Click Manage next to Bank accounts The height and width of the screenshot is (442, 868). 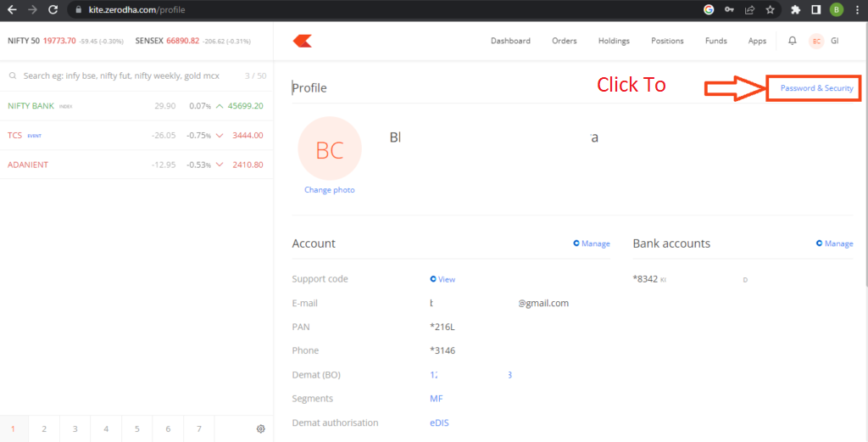point(835,243)
